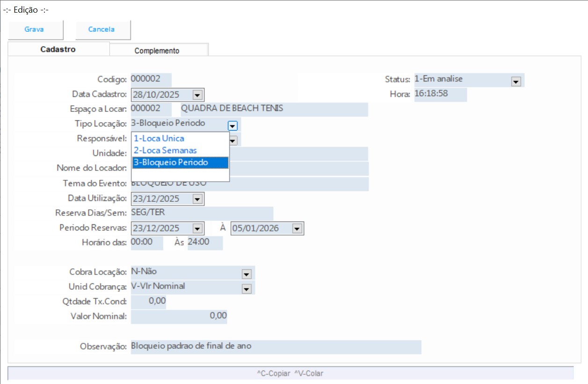Select the Cadastro tab
588x384 pixels.
(58, 49)
